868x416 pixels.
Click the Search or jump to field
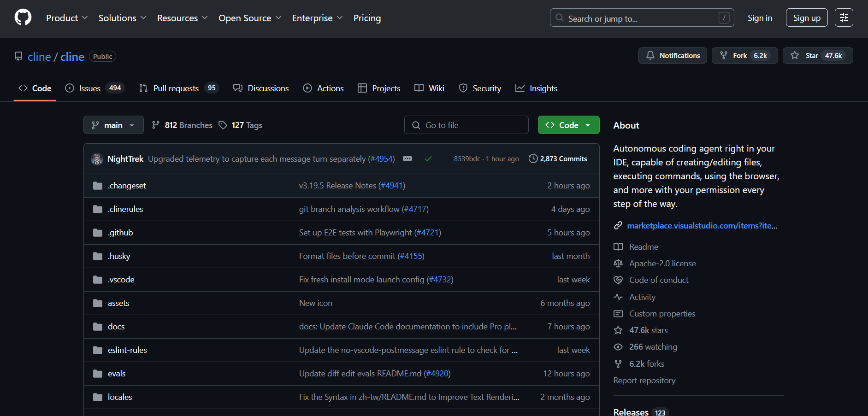pyautogui.click(x=642, y=18)
